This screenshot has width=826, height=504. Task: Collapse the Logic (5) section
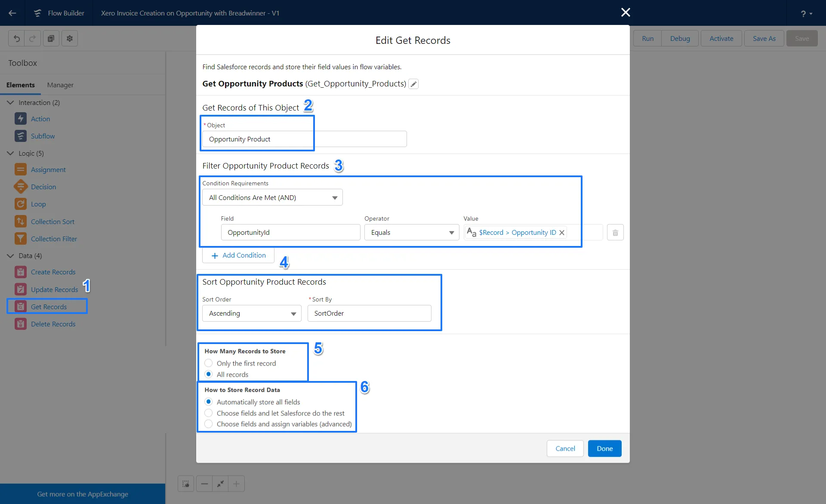click(10, 153)
